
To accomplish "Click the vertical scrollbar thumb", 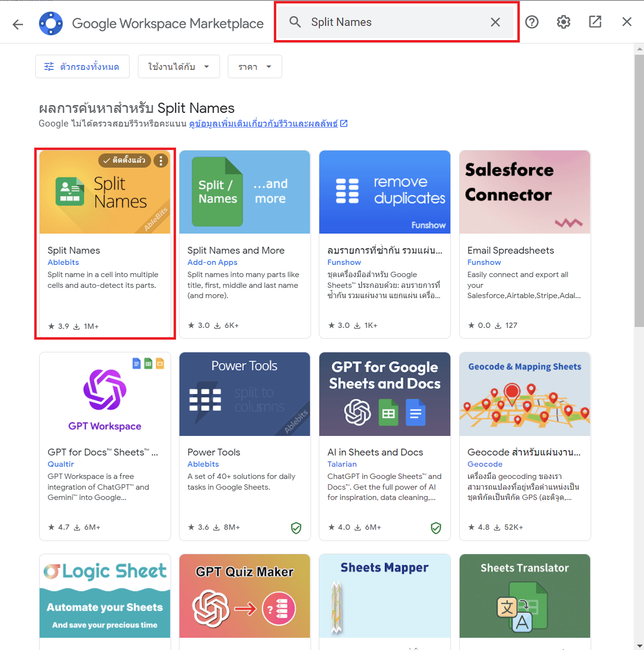I will tap(639, 191).
